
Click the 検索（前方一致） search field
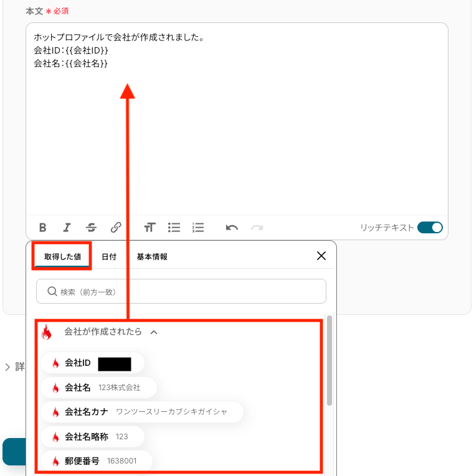point(181,291)
